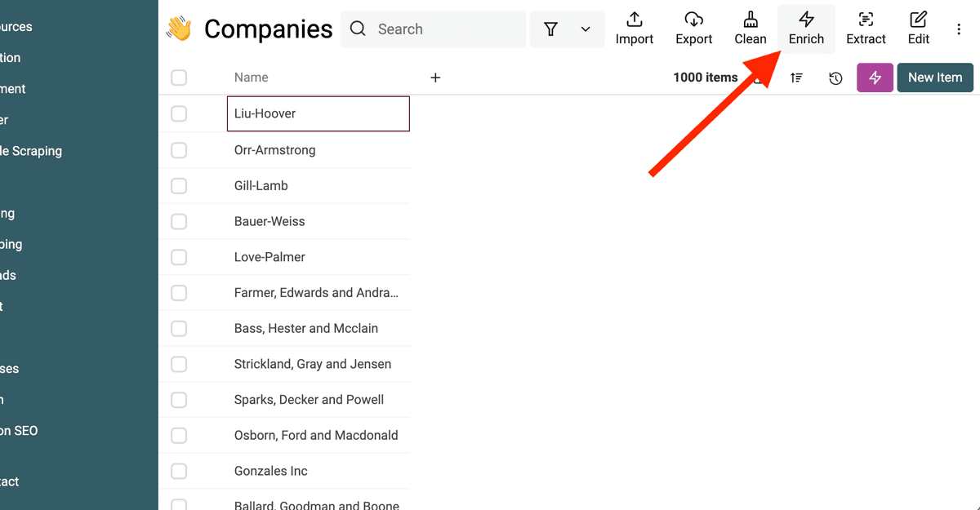
Task: Select the Gill-Lamb row checkbox
Action: [179, 186]
